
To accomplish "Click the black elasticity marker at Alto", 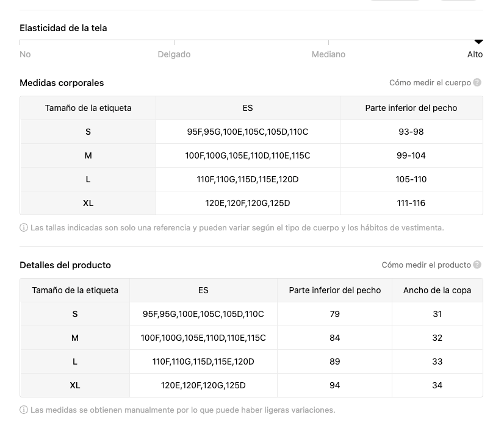I will click(x=478, y=41).
